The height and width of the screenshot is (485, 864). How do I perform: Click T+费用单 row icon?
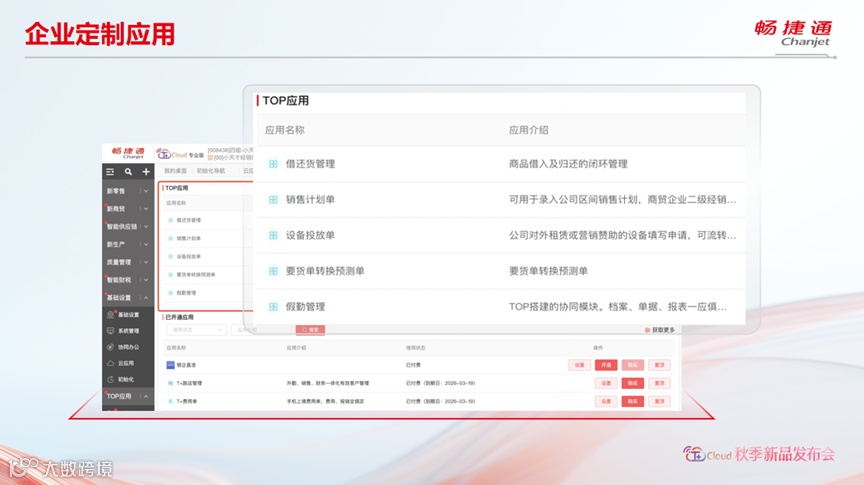(x=170, y=401)
